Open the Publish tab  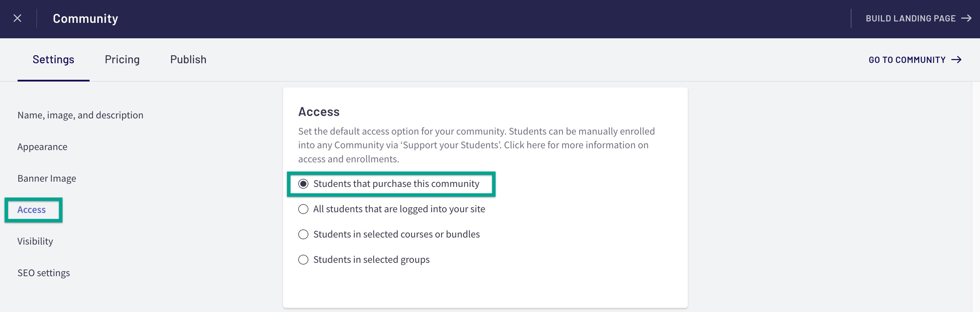[x=188, y=59]
